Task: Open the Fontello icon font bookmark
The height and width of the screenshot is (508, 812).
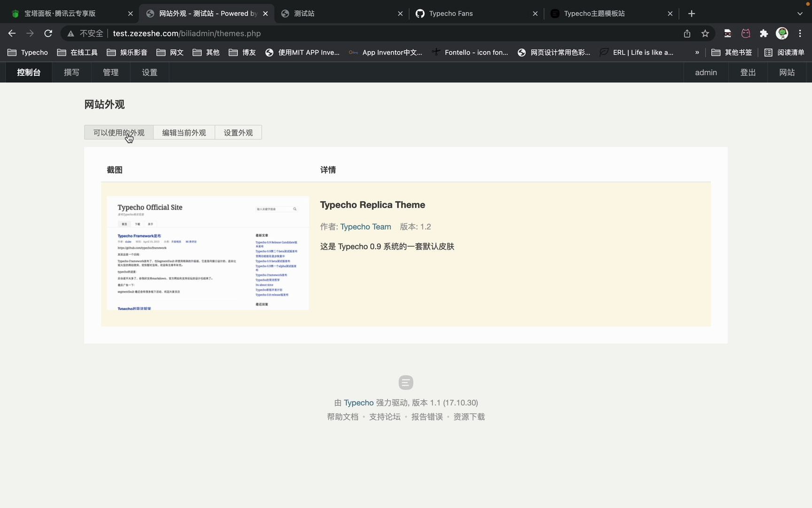Action: click(x=470, y=53)
